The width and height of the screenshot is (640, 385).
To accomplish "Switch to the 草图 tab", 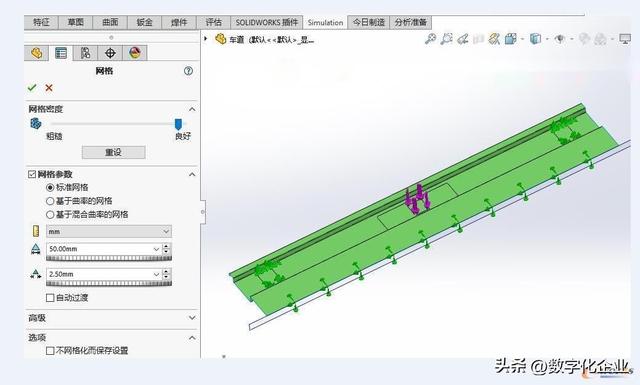I will [x=76, y=22].
